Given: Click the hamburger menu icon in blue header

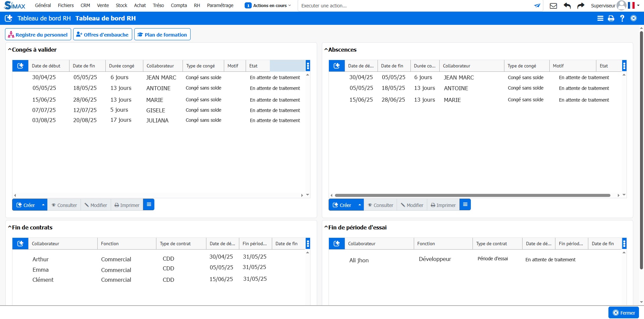Looking at the screenshot, I should tap(600, 18).
